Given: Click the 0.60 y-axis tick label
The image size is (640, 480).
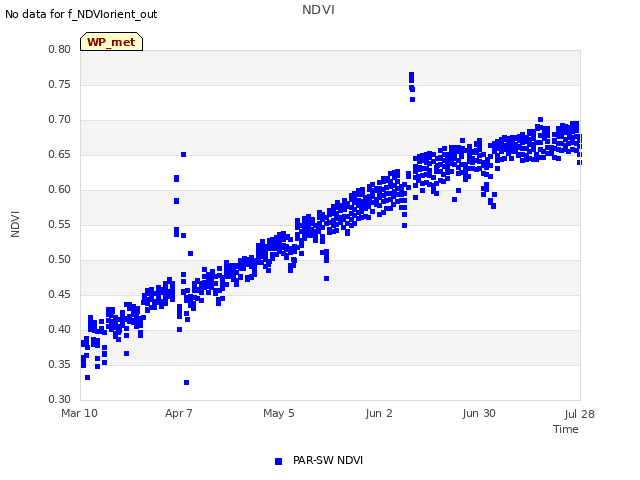Looking at the screenshot, I should pos(59,189).
